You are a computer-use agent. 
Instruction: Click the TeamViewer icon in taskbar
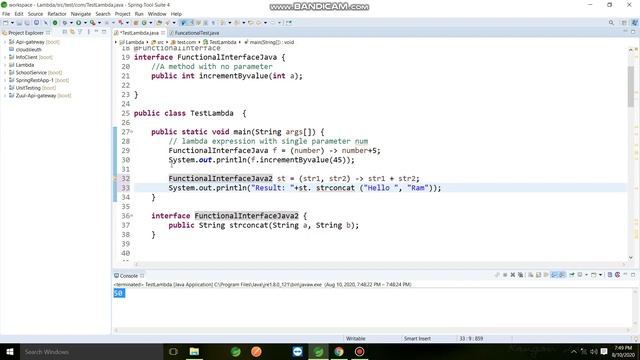click(x=298, y=351)
